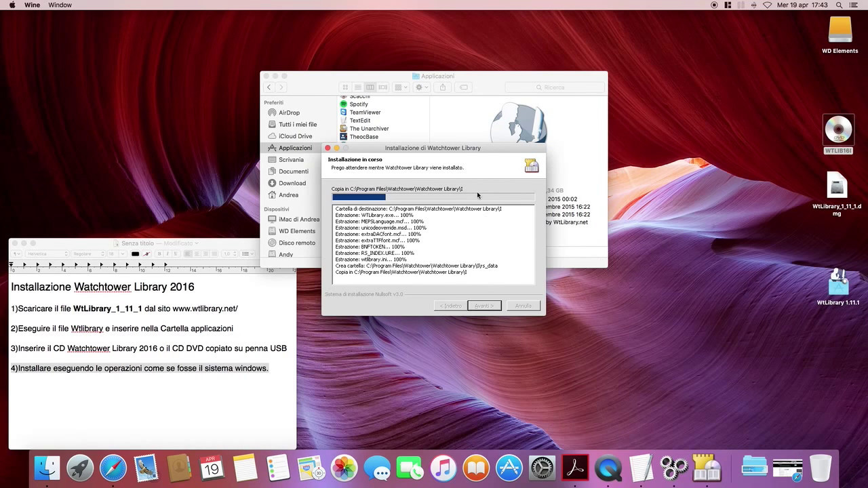Open AirDrop in Finder sidebar
The width and height of the screenshot is (868, 488).
click(289, 113)
